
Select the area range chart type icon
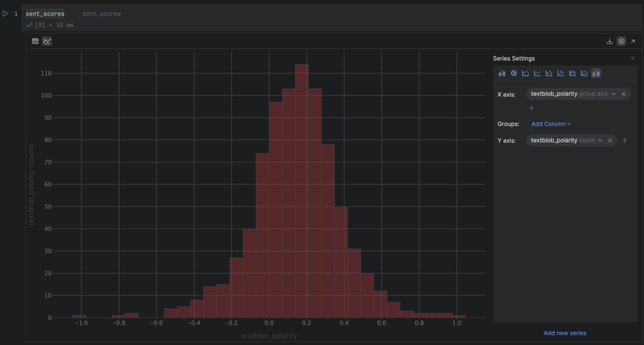pyautogui.click(x=584, y=73)
